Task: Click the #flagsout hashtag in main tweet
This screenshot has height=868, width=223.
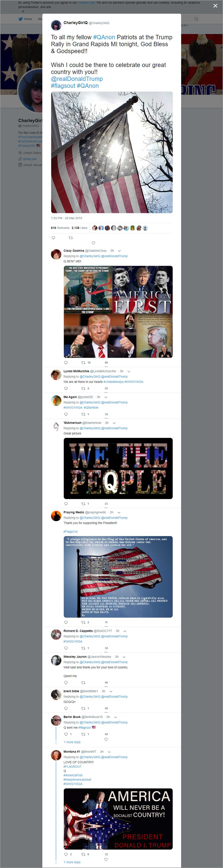Action: [63, 86]
